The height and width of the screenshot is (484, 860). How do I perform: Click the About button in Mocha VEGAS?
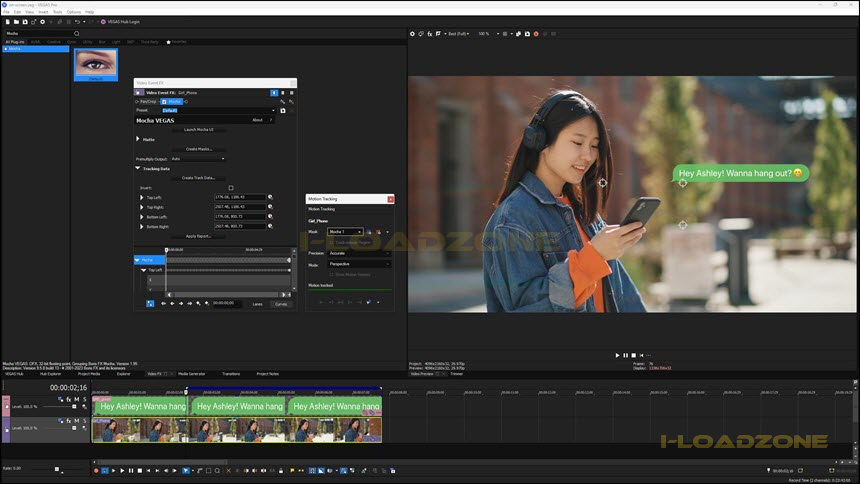tap(257, 120)
